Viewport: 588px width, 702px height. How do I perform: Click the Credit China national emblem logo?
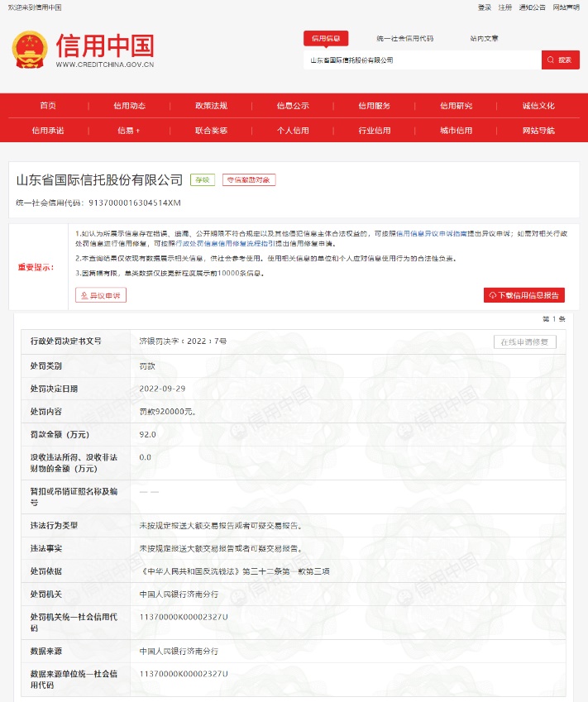point(29,50)
